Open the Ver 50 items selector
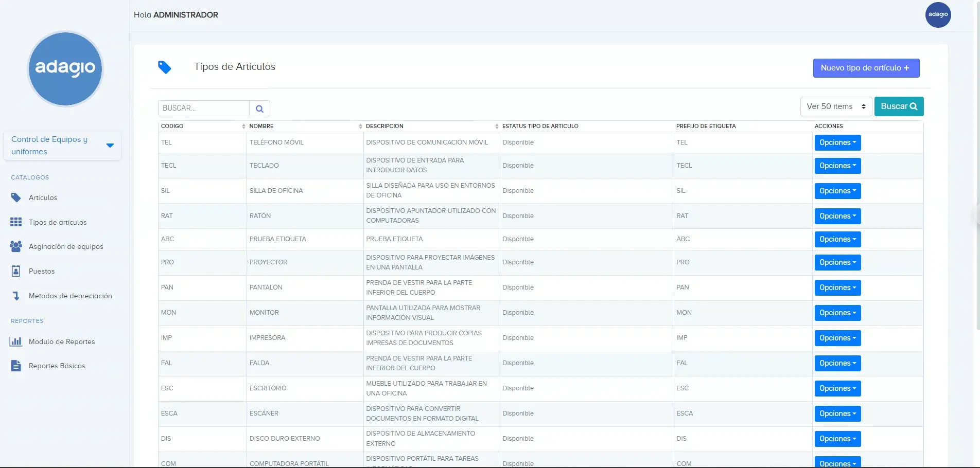The image size is (980, 468). click(x=836, y=106)
